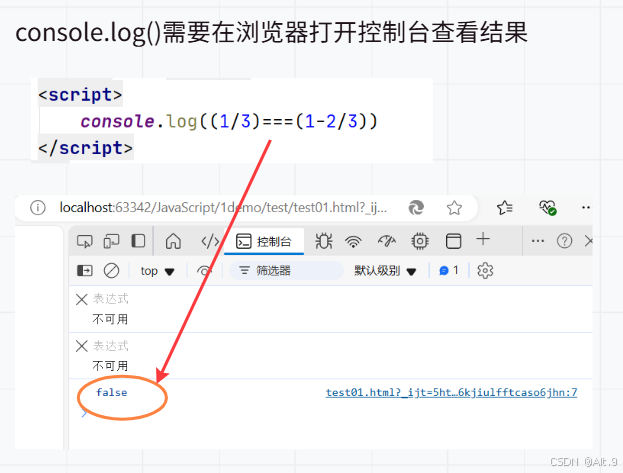
Task: Clear the console with ban icon
Action: click(x=111, y=271)
